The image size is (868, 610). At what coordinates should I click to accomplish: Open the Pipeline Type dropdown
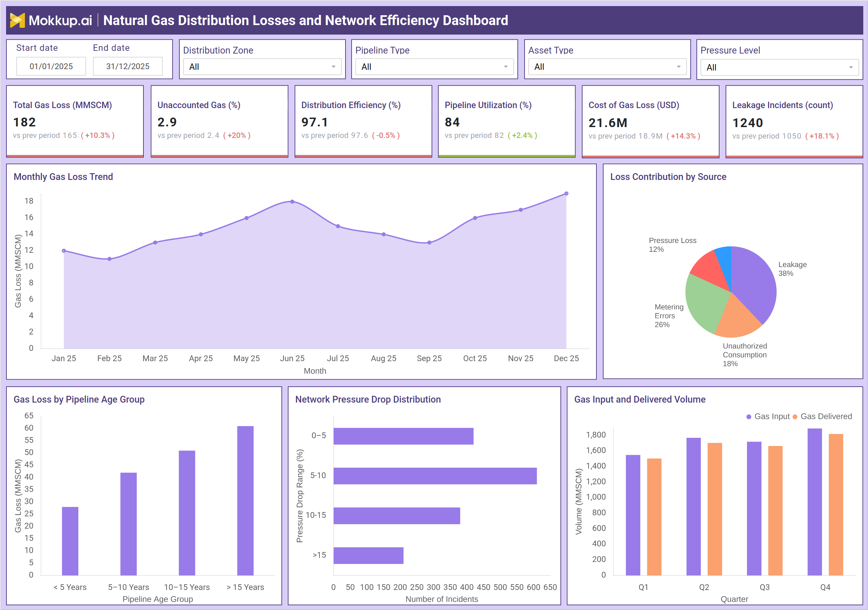point(434,67)
